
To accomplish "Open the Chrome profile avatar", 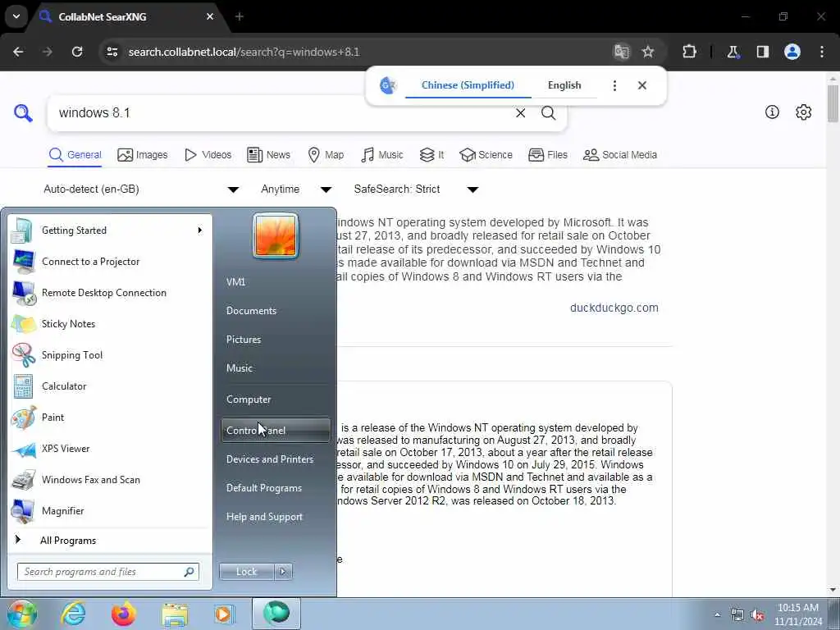I will coord(792,52).
